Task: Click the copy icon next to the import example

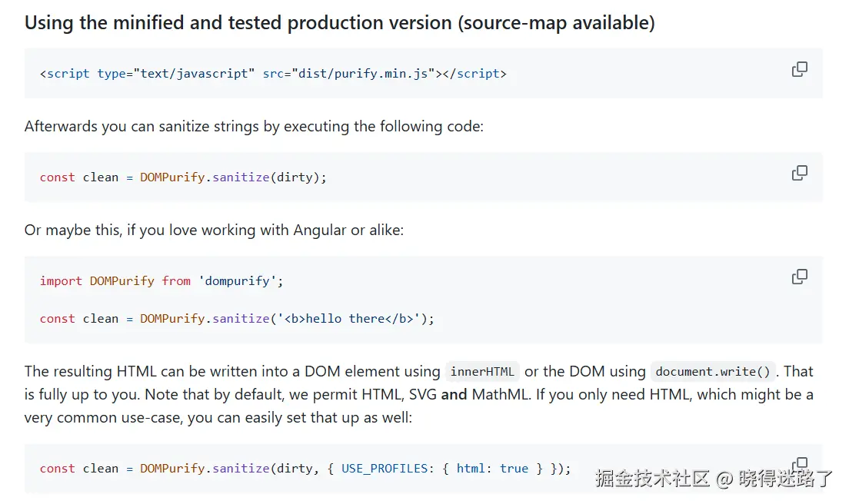Action: coord(800,276)
